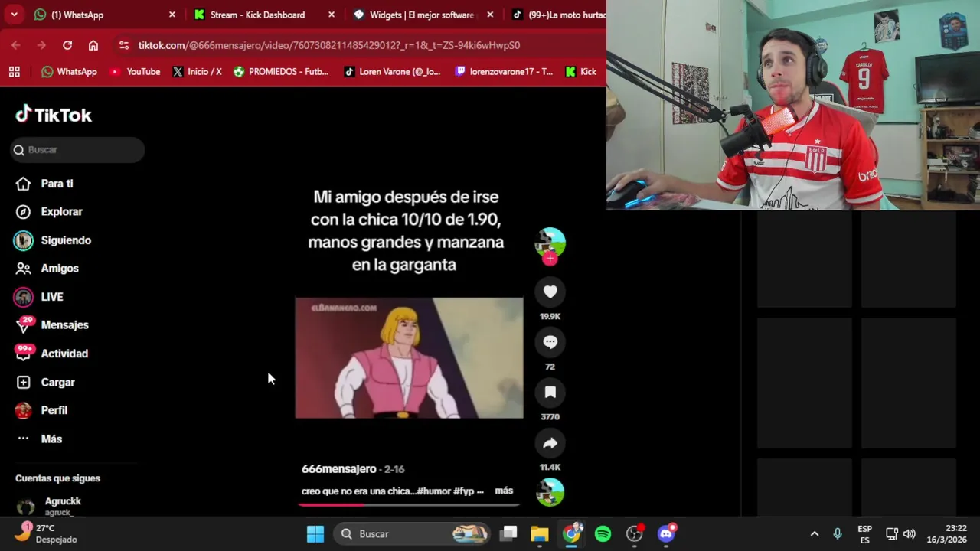Open the clock showing 23:22

click(946, 534)
